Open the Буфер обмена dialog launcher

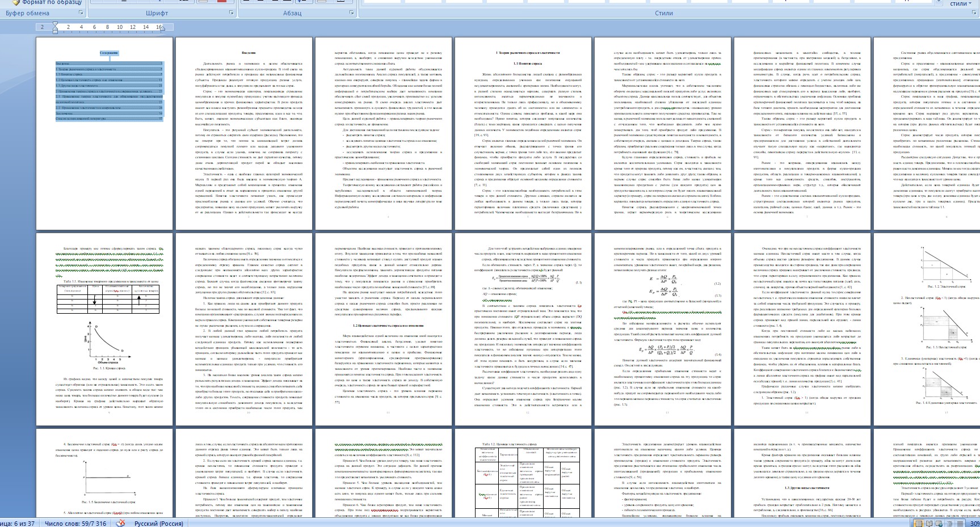click(x=81, y=12)
